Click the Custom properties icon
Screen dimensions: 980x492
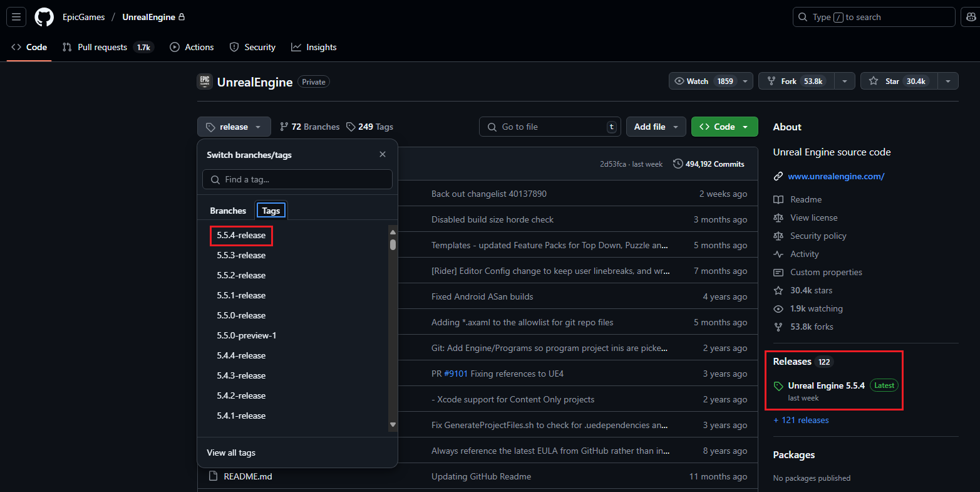[x=778, y=272]
